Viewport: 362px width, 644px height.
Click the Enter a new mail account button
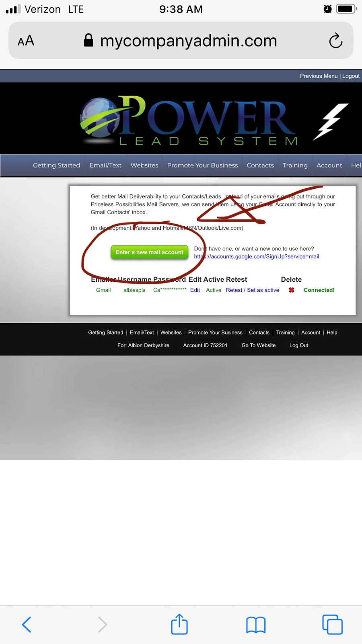click(149, 252)
